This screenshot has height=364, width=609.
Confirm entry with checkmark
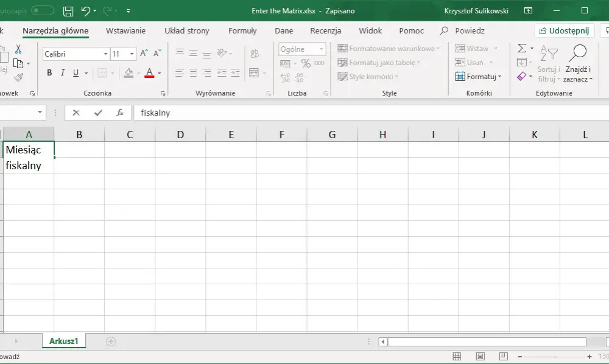tap(98, 113)
